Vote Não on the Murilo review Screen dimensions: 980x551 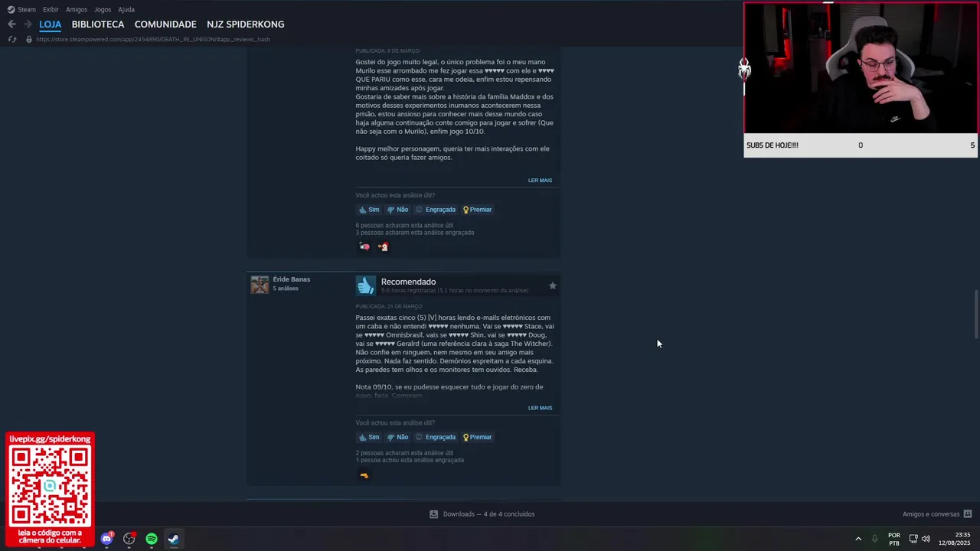tap(397, 210)
